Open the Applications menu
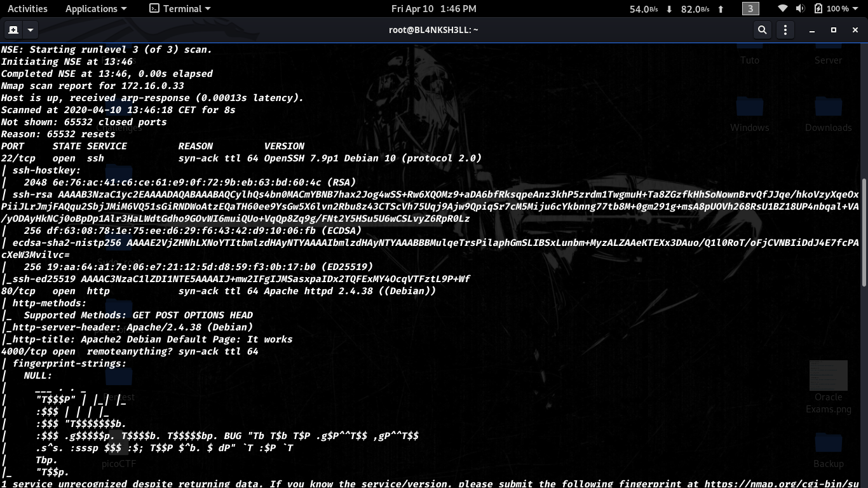 [x=96, y=9]
